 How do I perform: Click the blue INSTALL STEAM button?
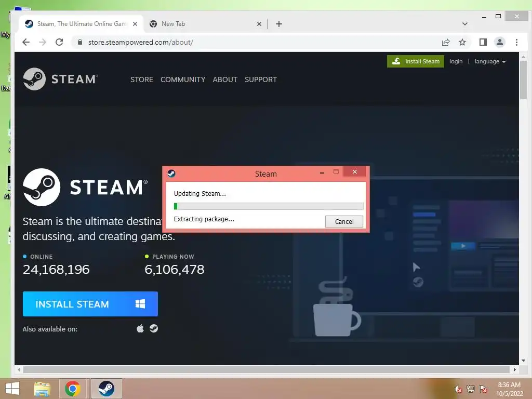[90, 304]
